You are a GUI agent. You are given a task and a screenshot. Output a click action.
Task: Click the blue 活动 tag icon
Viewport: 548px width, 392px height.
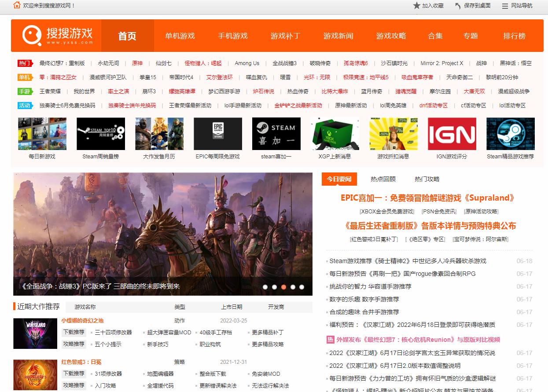tap(25, 106)
